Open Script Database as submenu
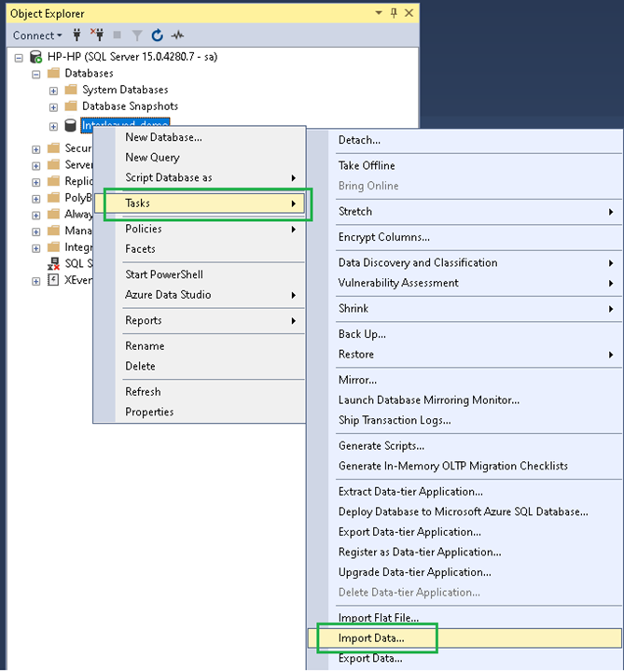 tap(200, 177)
